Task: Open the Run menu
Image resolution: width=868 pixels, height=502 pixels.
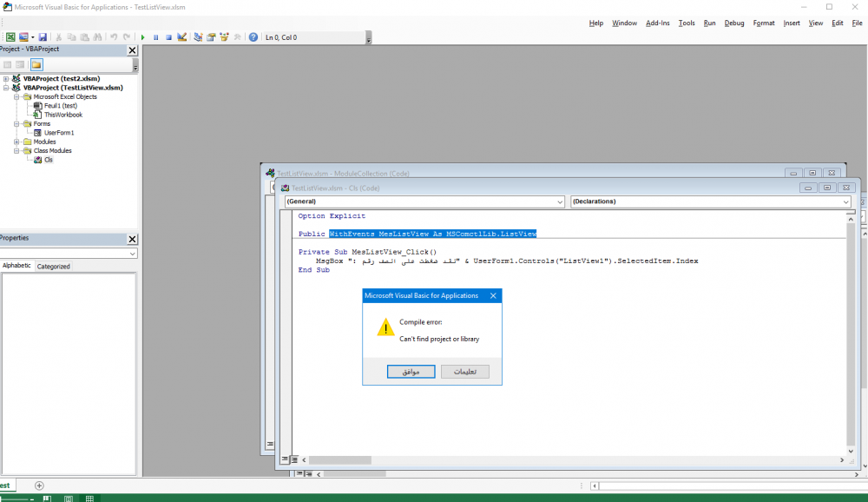Action: point(710,23)
